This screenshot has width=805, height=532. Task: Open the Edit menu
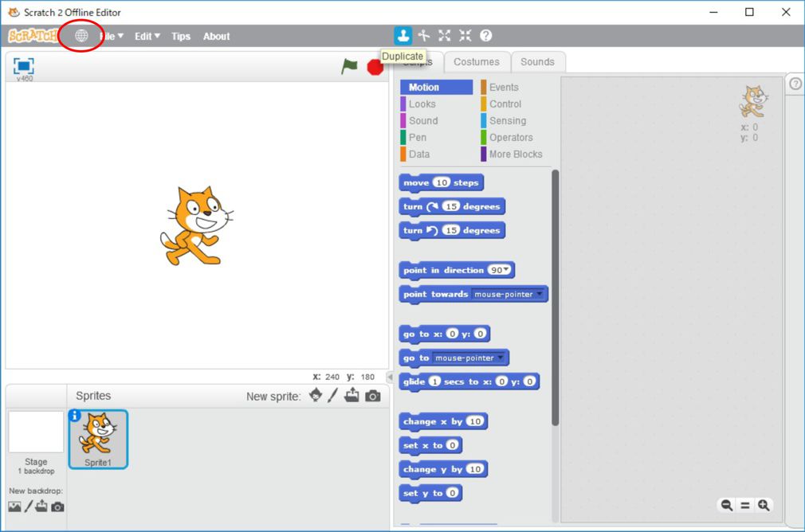147,36
